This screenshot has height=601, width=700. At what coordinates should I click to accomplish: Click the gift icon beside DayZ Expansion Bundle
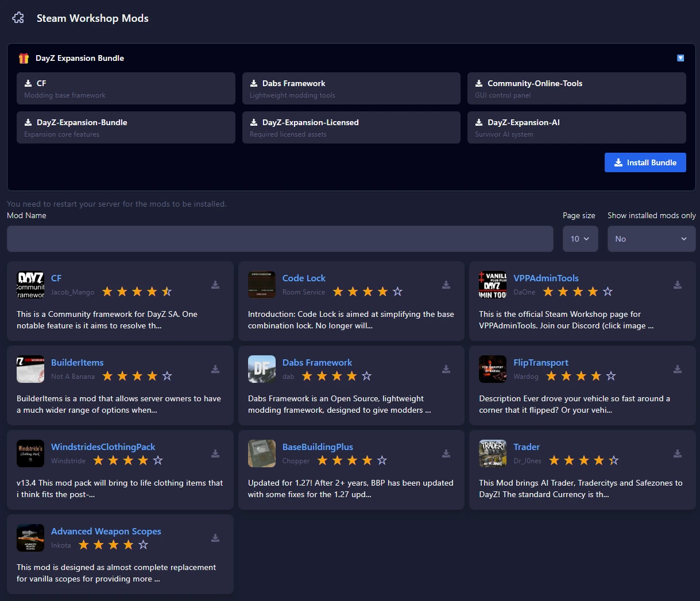click(x=23, y=58)
